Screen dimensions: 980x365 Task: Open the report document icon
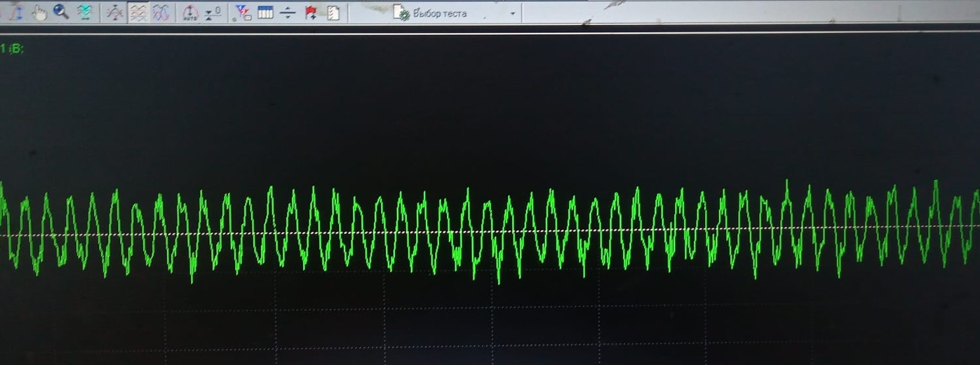point(333,12)
